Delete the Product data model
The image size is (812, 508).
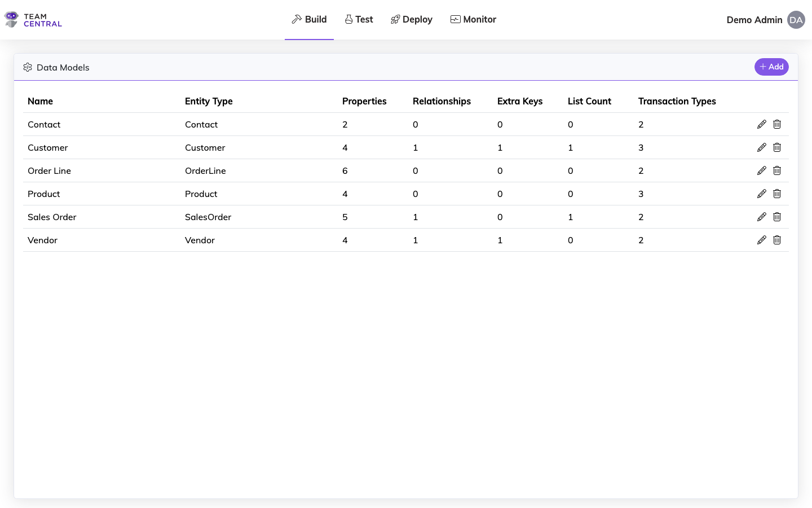coord(777,194)
